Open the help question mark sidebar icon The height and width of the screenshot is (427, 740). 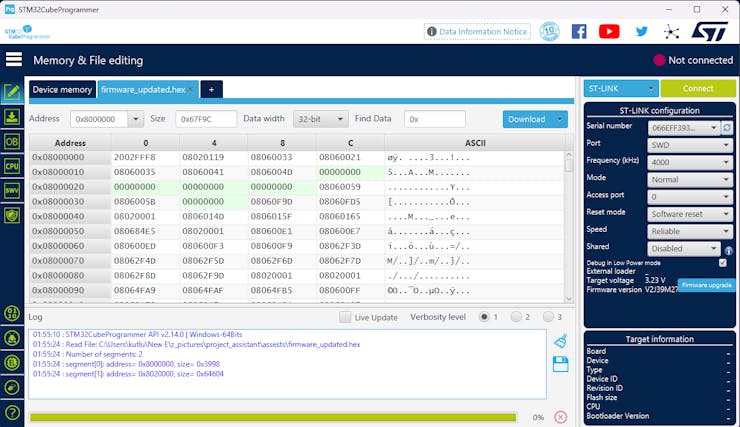pyautogui.click(x=12, y=413)
